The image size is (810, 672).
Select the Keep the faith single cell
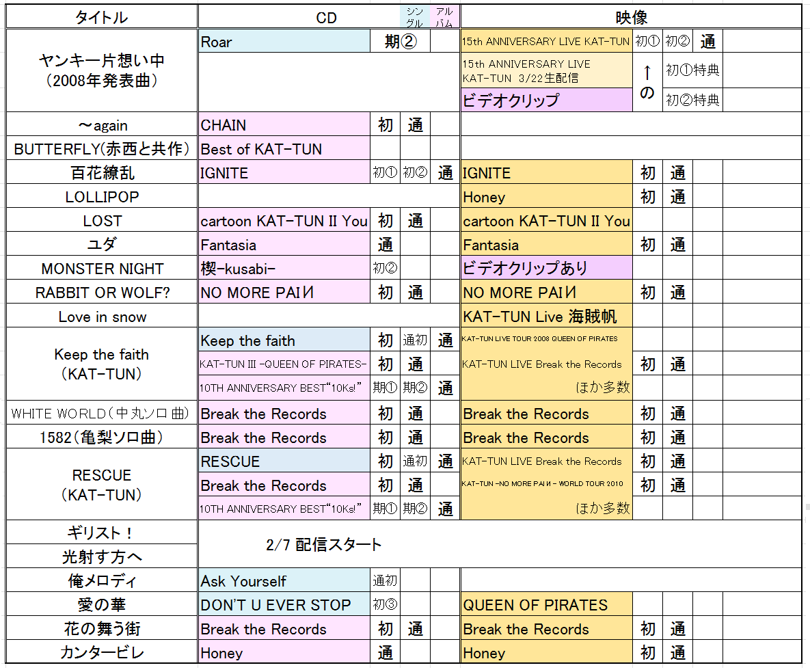284,340
